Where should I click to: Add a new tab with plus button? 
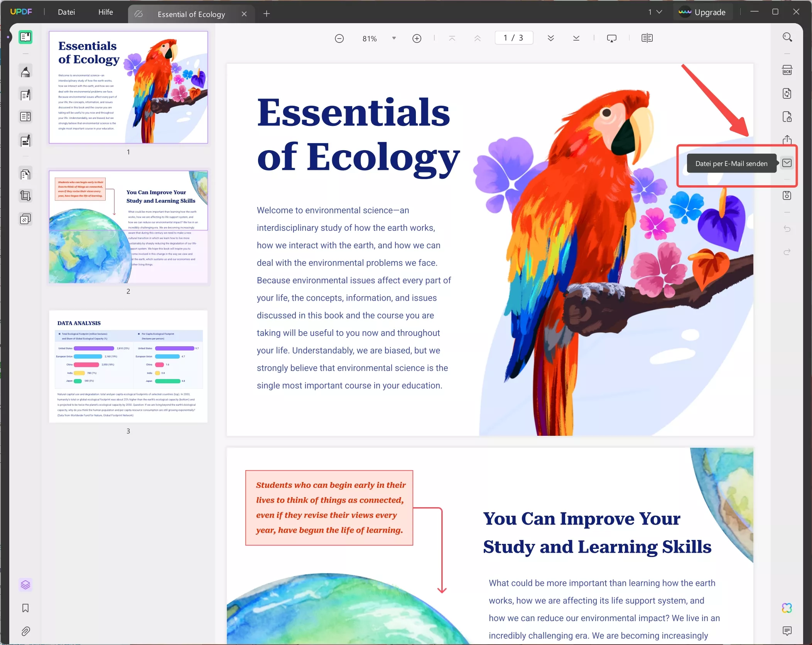click(x=267, y=14)
